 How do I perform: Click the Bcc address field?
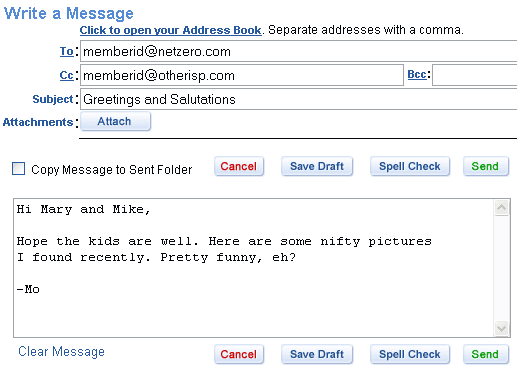click(x=475, y=75)
